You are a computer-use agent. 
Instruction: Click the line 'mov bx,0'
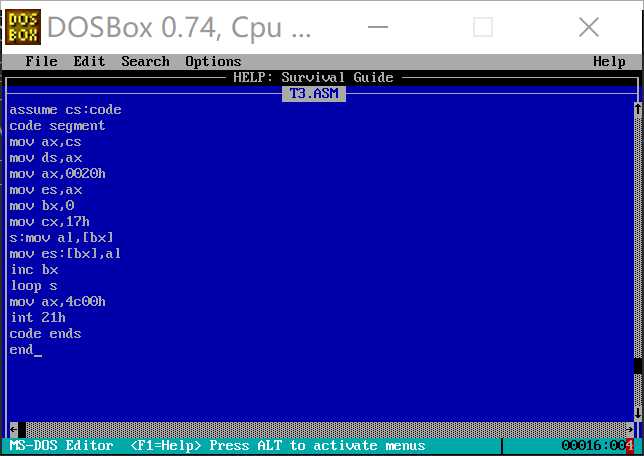tap(41, 205)
